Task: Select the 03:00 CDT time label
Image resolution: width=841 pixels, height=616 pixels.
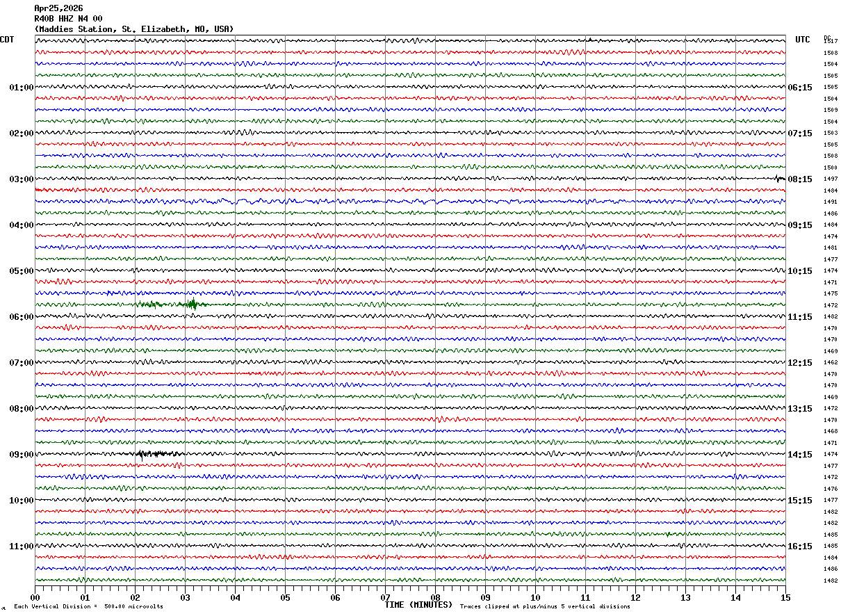Action: (22, 179)
